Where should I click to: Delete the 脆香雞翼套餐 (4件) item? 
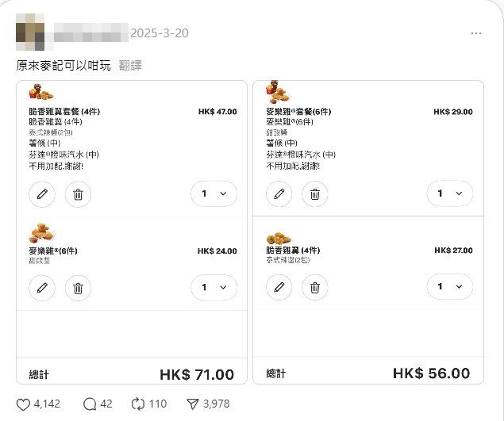tap(78, 194)
